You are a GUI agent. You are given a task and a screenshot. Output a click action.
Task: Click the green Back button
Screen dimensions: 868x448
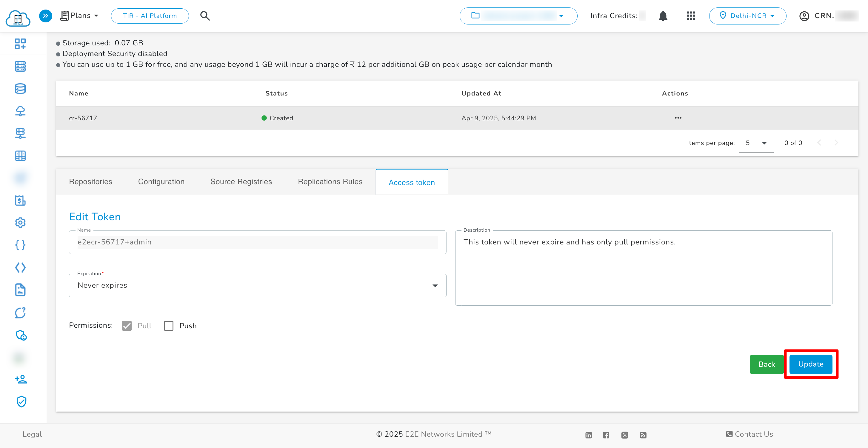[766, 364]
